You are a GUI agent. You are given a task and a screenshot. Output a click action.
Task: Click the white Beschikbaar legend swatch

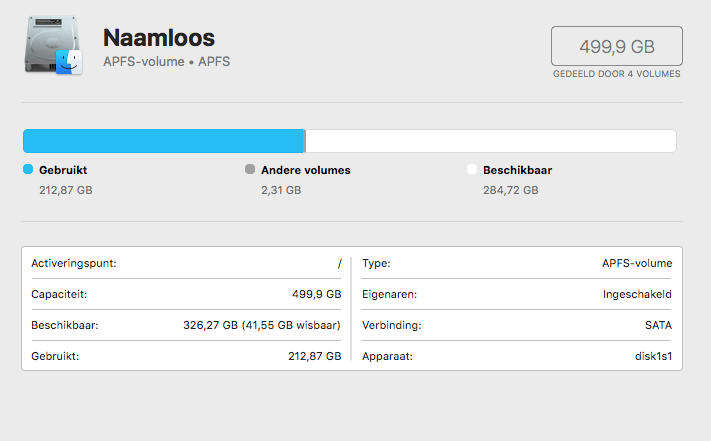tap(472, 169)
